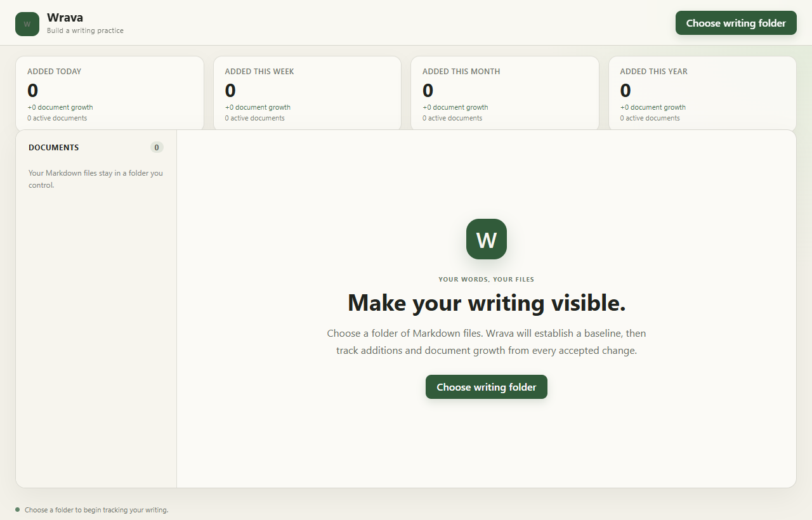This screenshot has width=812, height=520.
Task: Click the 'Make your writing visible.' heading
Action: [x=487, y=302]
